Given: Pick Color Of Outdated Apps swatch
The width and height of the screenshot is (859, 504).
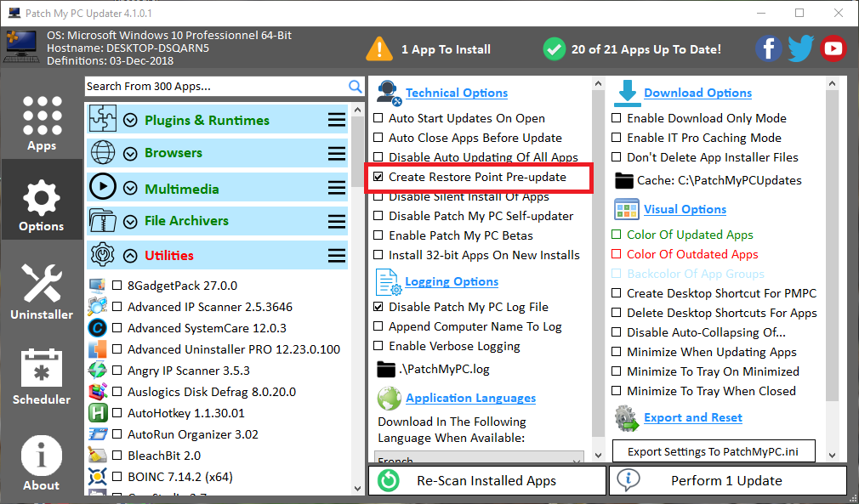Looking at the screenshot, I should 617,254.
